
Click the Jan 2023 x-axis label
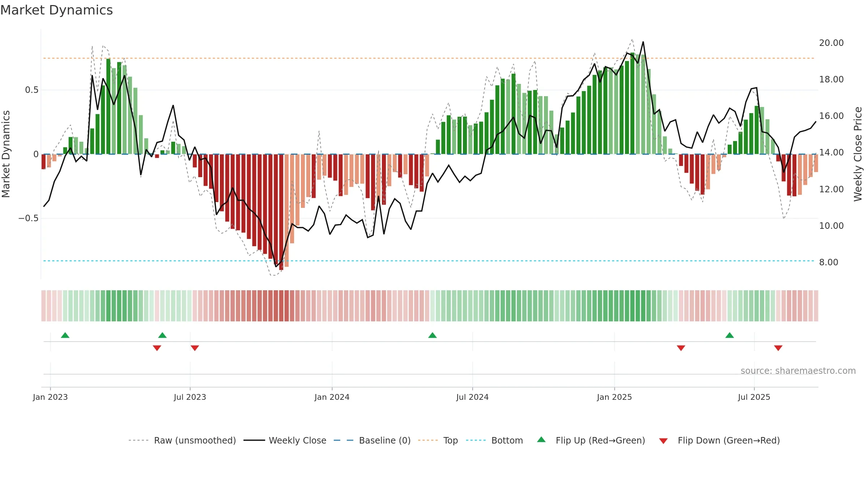pyautogui.click(x=50, y=397)
